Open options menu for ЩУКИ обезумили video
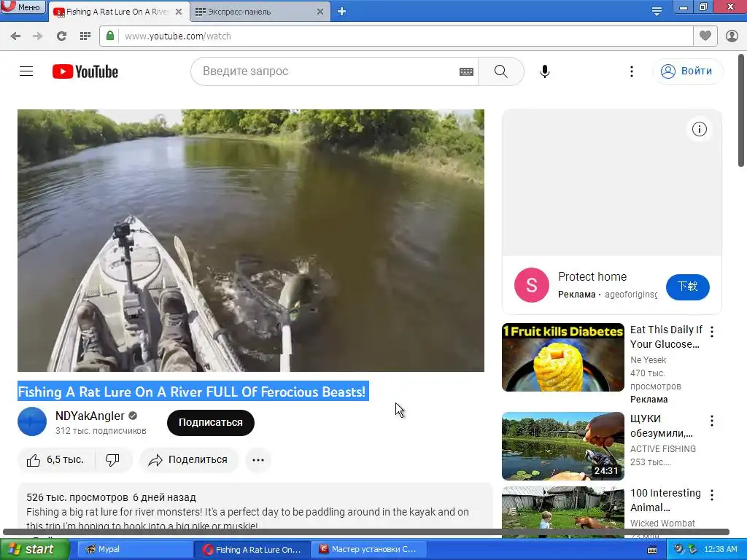The width and height of the screenshot is (747, 560). point(712,421)
